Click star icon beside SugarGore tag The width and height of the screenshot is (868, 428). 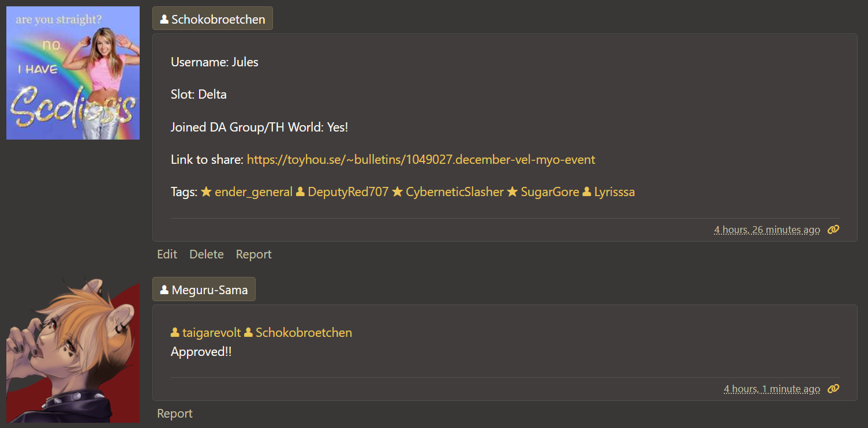(512, 192)
